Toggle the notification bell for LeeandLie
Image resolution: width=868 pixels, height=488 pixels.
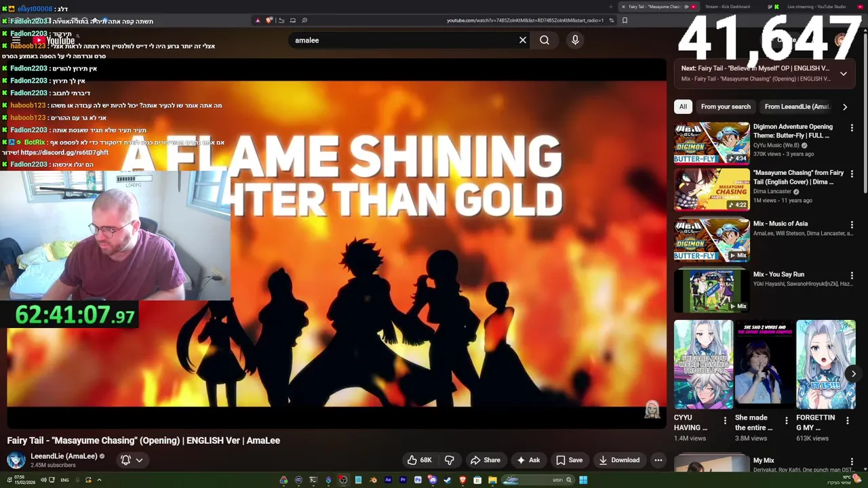pos(125,460)
